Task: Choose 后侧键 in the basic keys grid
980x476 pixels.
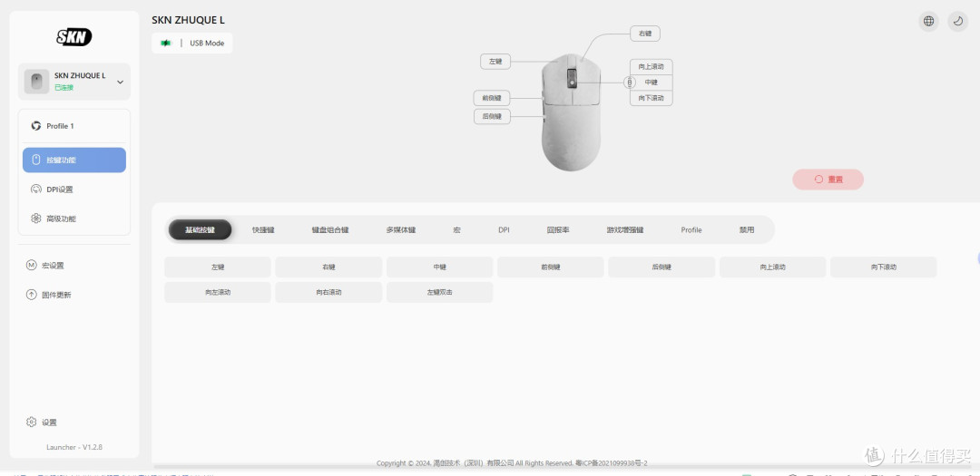Action: [x=661, y=267]
